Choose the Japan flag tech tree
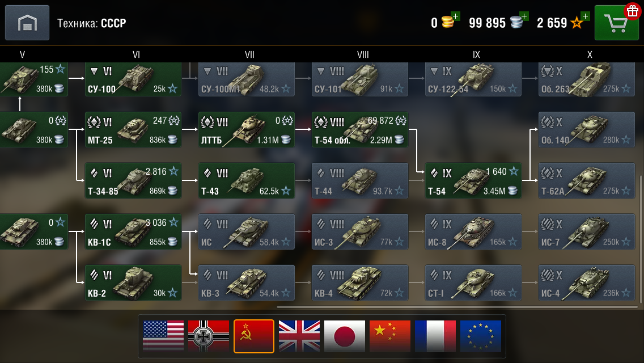Viewport: 644px width, 363px height. 344,336
